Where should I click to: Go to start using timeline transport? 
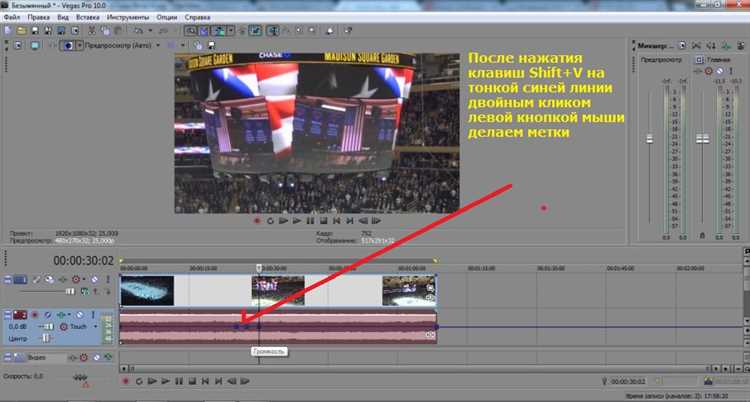click(205, 381)
